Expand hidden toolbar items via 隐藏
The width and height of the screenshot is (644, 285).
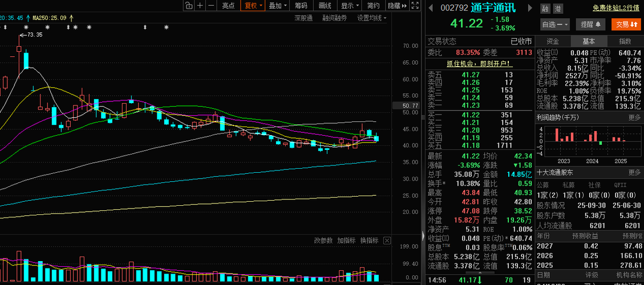coord(397,5)
